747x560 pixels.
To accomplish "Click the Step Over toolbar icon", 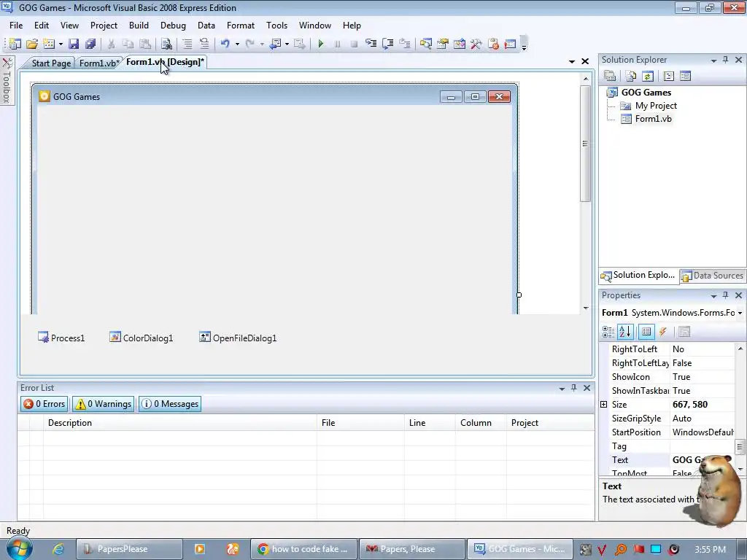I will pos(388,44).
